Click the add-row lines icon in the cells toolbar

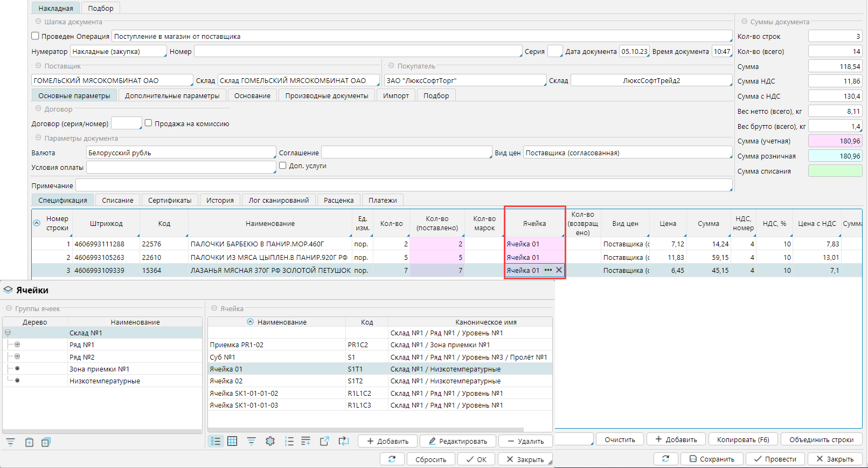tap(306, 441)
